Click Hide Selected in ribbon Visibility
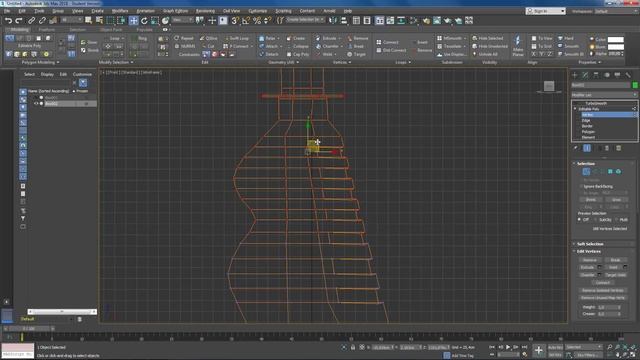 coord(488,38)
